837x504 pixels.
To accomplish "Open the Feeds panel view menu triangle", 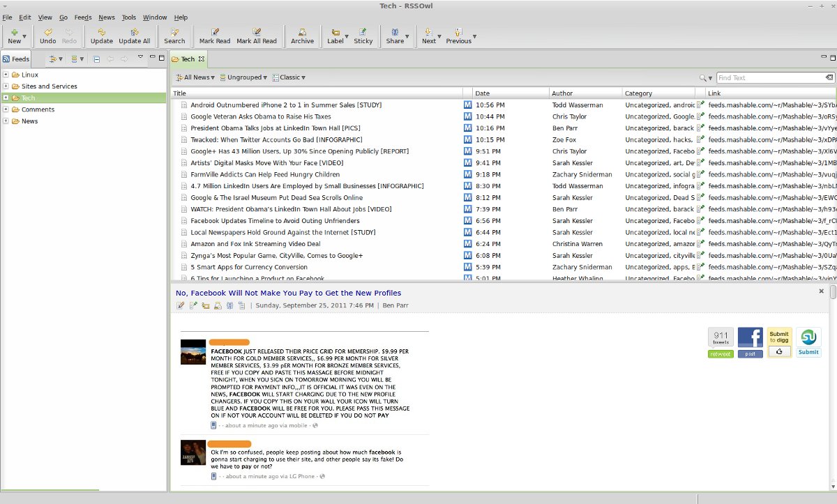I will 140,57.
